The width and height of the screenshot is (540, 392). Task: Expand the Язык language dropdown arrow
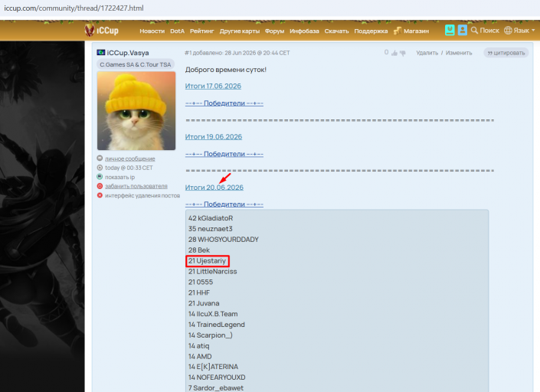coord(533,31)
